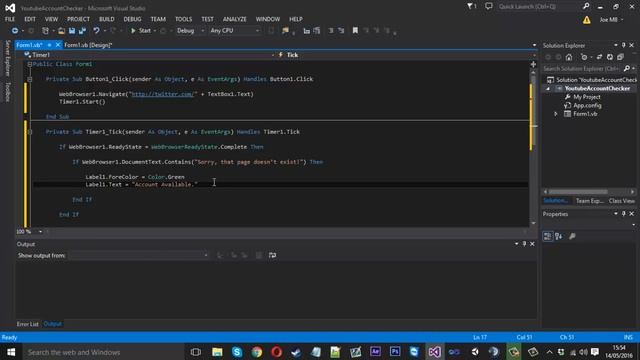Click Solution Explorer Sync with Active Document icon
Image resolution: width=640 pixels, height=360 pixels.
point(599,57)
